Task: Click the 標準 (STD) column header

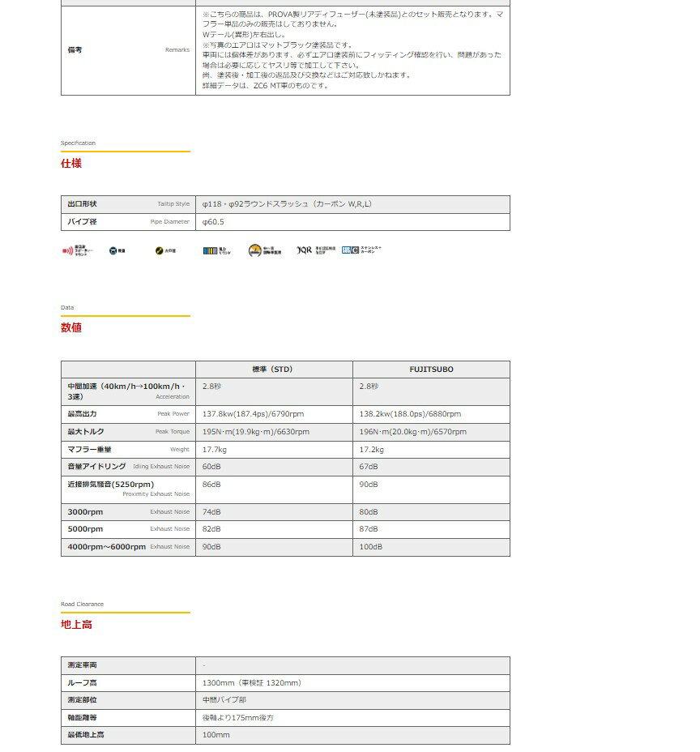Action: point(273,370)
